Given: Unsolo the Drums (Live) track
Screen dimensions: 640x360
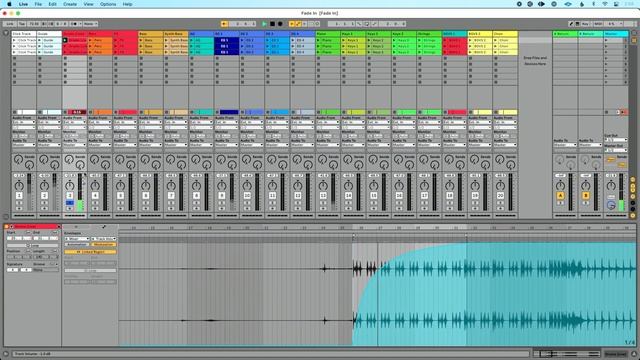Looking at the screenshot, I should (69, 202).
